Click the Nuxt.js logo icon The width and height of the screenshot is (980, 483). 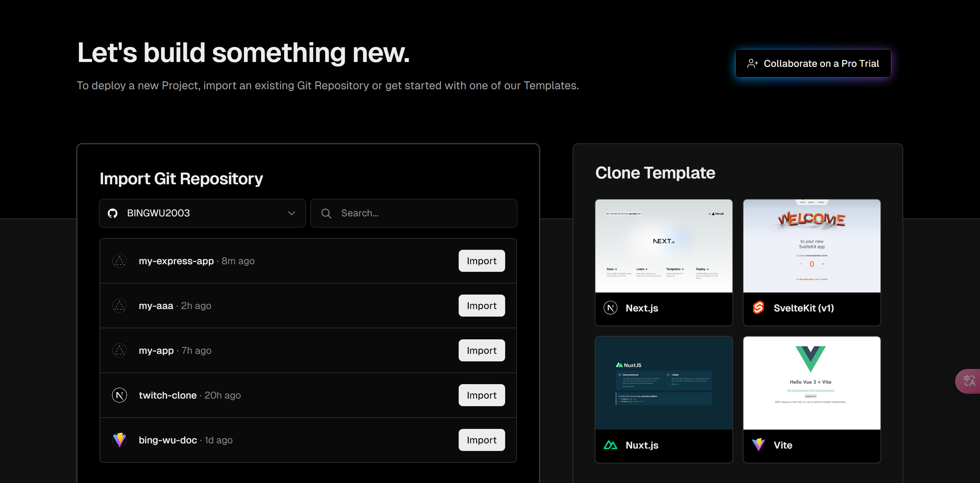[610, 445]
